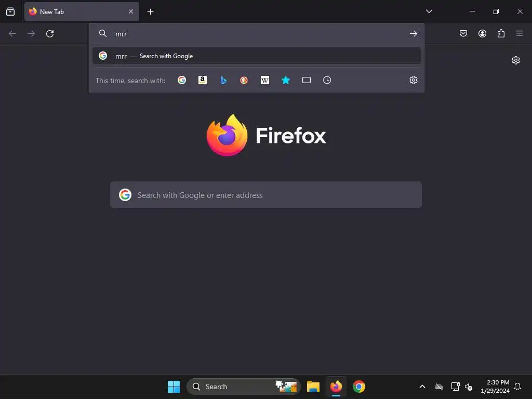Image resolution: width=532 pixels, height=399 pixels.
Task: Show hidden system tray icons
Action: pos(422,387)
